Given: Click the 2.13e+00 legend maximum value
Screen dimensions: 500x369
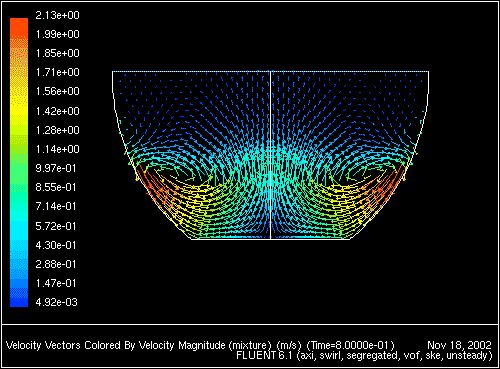Looking at the screenshot, I should click(x=57, y=15).
